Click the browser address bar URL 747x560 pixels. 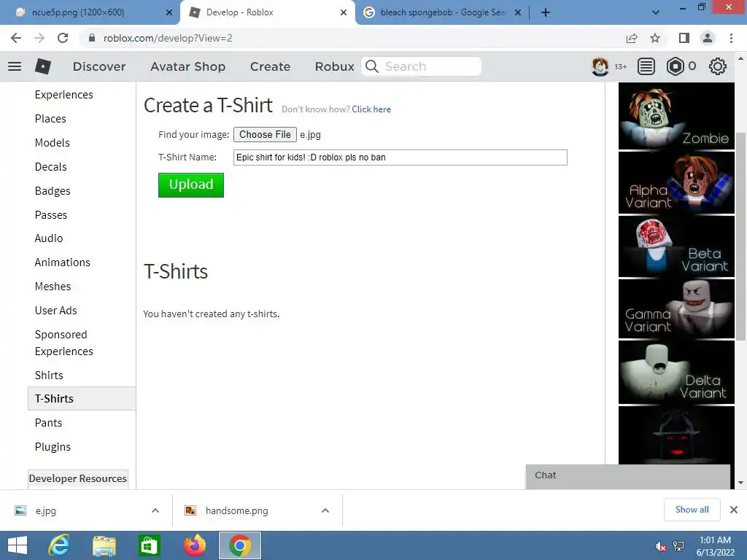[168, 38]
